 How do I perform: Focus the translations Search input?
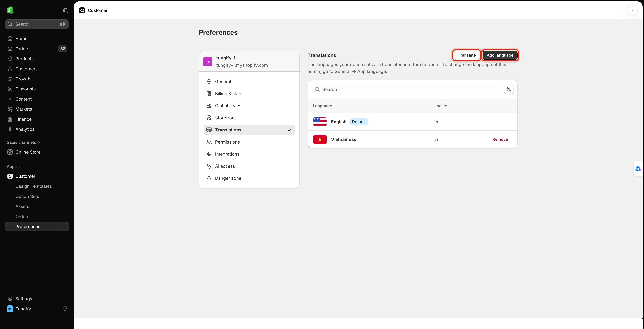[406, 90]
